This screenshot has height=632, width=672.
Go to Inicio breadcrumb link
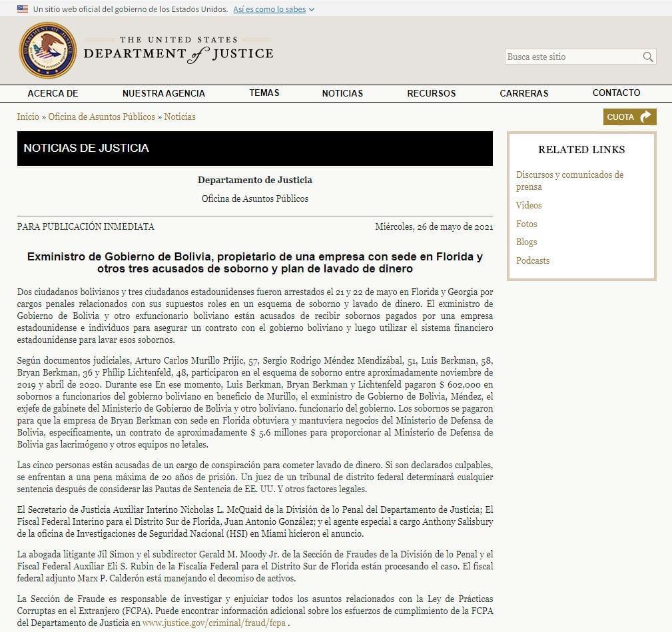pyautogui.click(x=28, y=117)
